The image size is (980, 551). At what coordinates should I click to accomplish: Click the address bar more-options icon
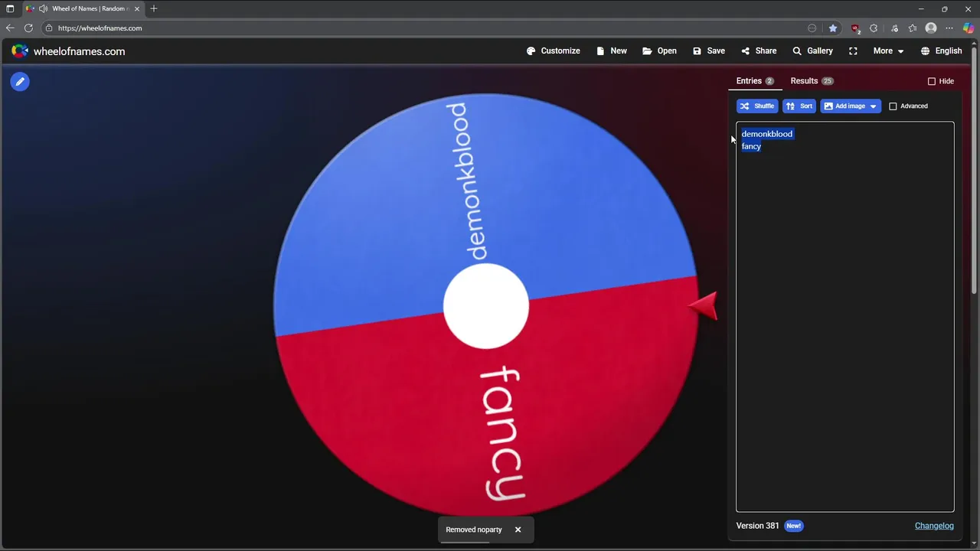[x=812, y=28]
